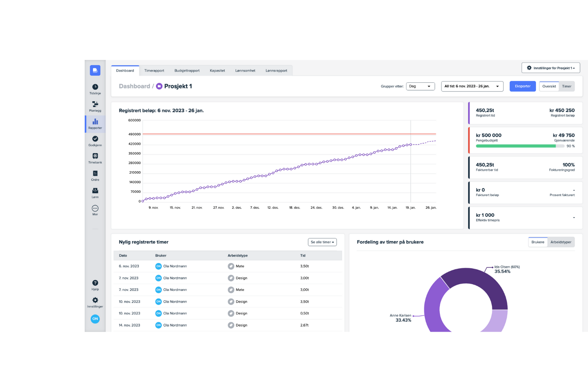The image size is (588, 392).
Task: Open the Innstillinger gear in the sidebar
Action: pyautogui.click(x=95, y=300)
